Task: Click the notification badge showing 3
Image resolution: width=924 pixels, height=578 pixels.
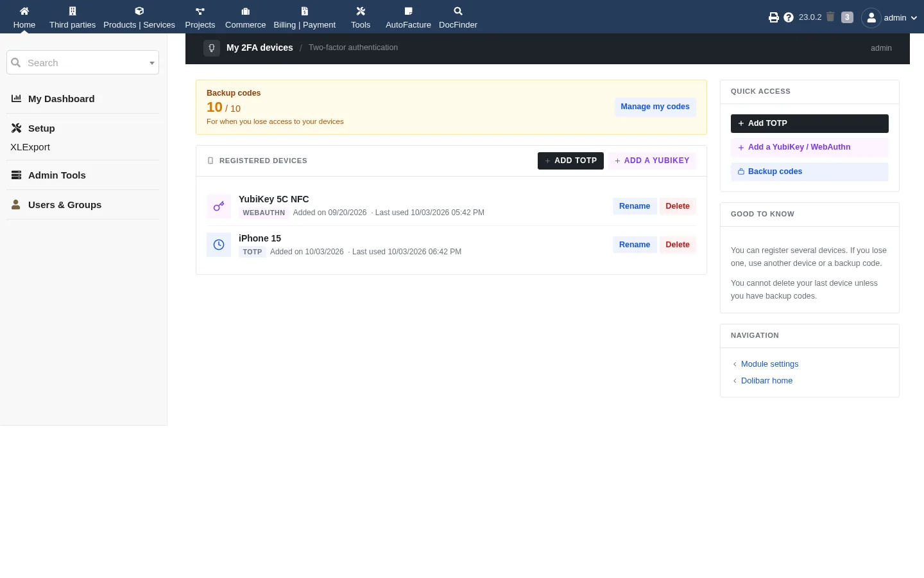Action: [847, 17]
